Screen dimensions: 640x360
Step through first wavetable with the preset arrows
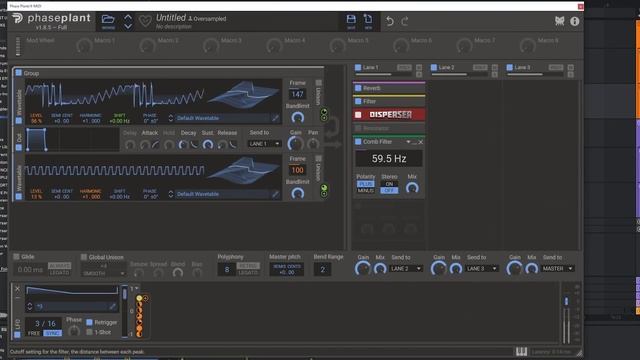click(171, 118)
